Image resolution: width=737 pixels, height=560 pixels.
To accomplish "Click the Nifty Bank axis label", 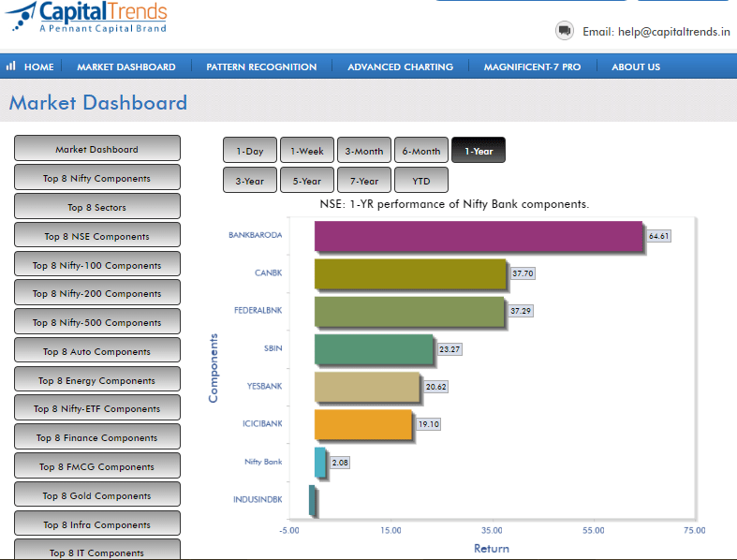I will click(263, 462).
